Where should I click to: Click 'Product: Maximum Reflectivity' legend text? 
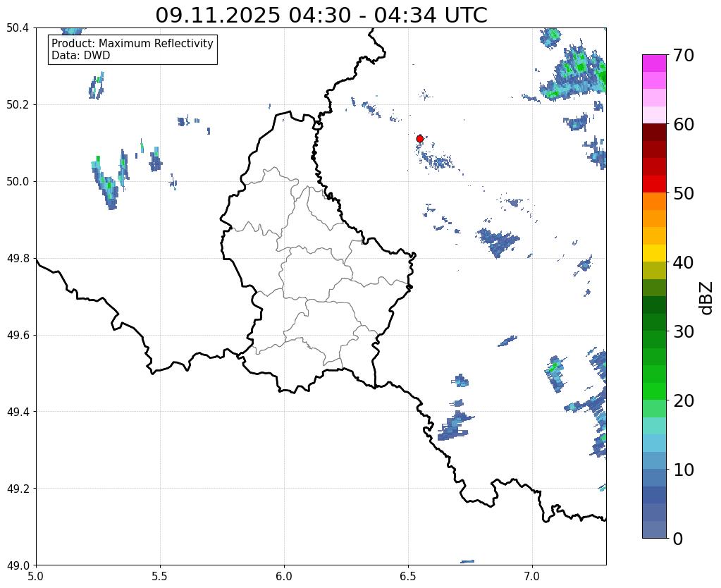(133, 43)
